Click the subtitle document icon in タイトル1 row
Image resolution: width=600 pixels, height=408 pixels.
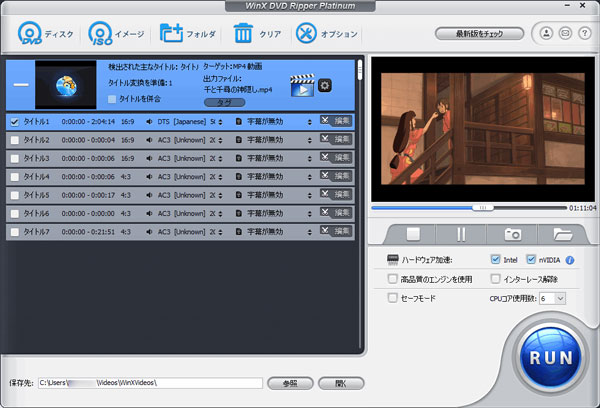click(239, 122)
